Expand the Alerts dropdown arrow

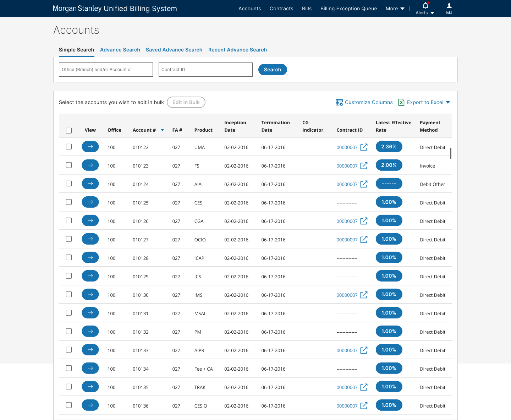432,13
